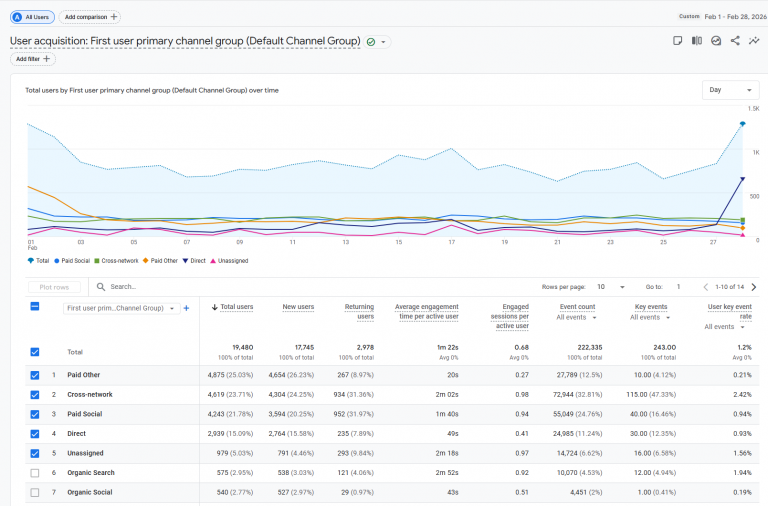Viewport: 768px width, 506px height.
Task: Open the Day granularity dropdown
Action: [x=730, y=90]
